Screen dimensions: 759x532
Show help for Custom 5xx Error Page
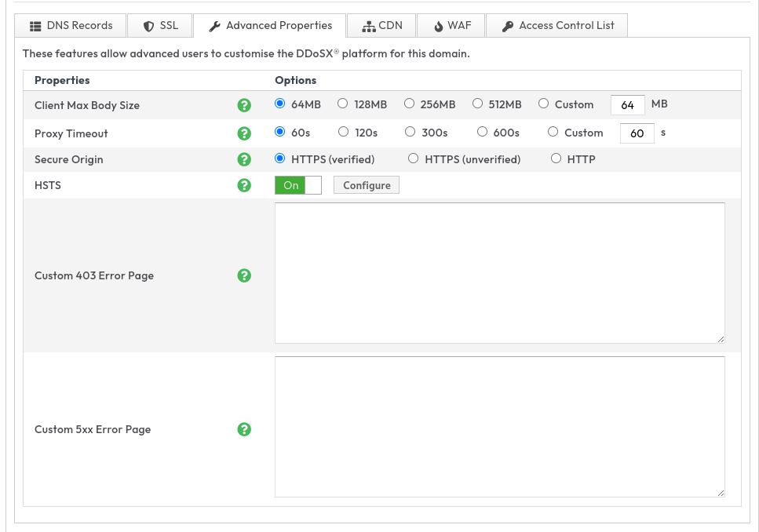[x=244, y=429]
